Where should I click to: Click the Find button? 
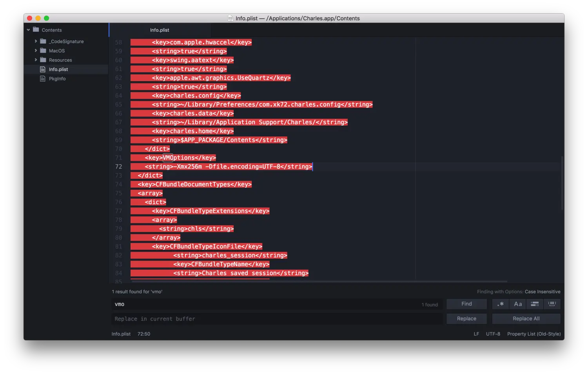[x=466, y=304]
